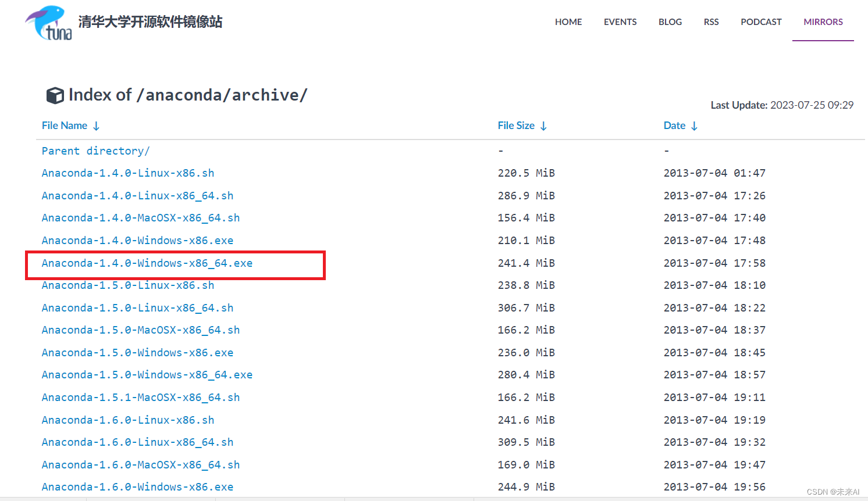Select the MIRRORS navigation tab
868x501 pixels.
click(823, 22)
